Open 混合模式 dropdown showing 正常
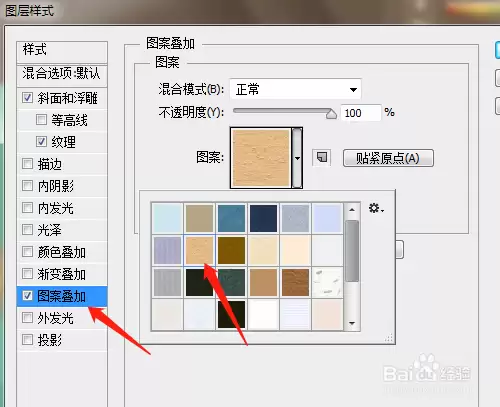 295,89
